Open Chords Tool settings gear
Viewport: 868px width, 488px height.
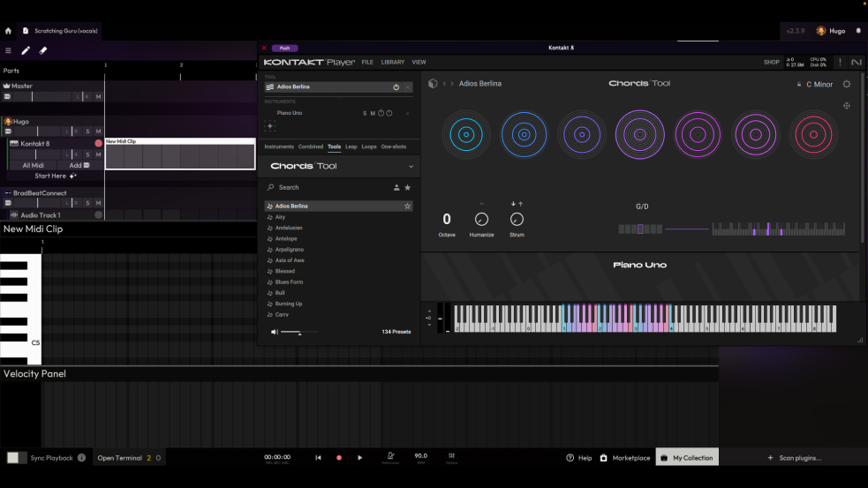847,84
